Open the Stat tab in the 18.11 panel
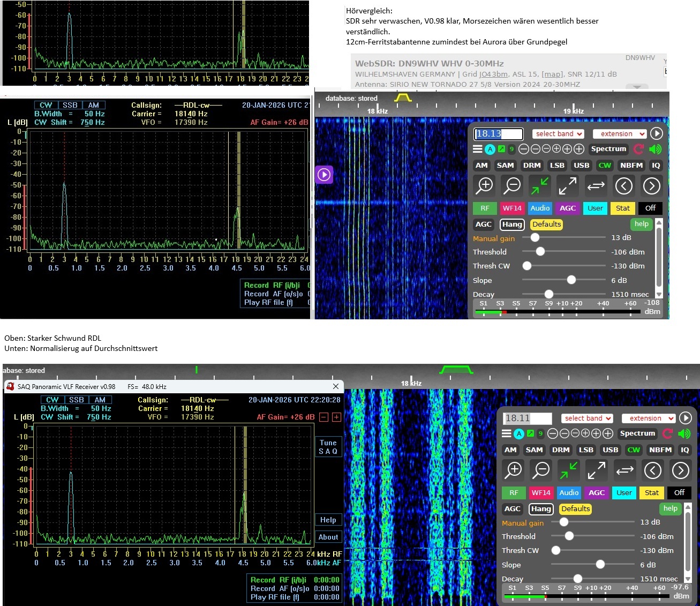The height and width of the screenshot is (606, 700). click(x=652, y=493)
